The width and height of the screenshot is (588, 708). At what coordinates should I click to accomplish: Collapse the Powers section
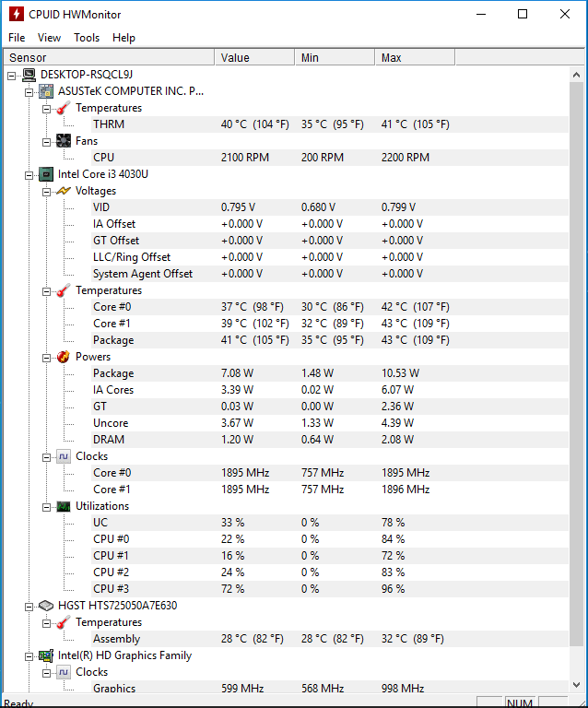[46, 359]
